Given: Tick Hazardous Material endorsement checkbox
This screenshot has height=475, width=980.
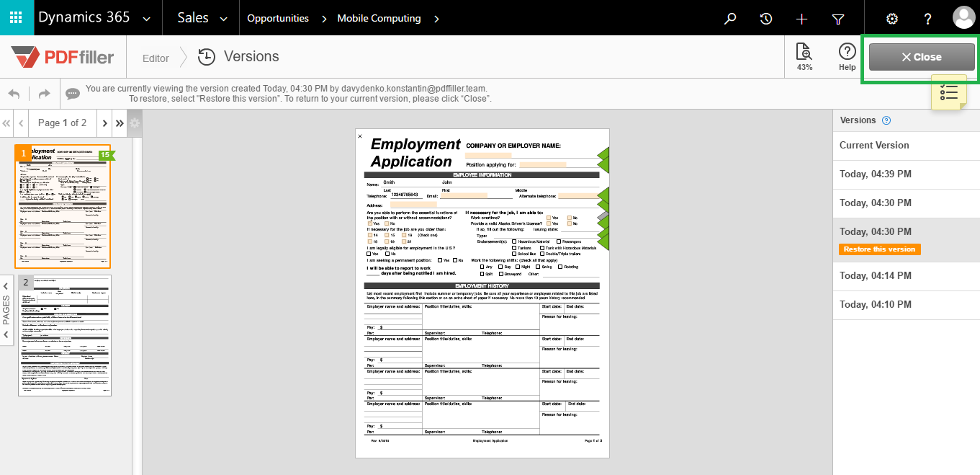Looking at the screenshot, I should click(513, 241).
